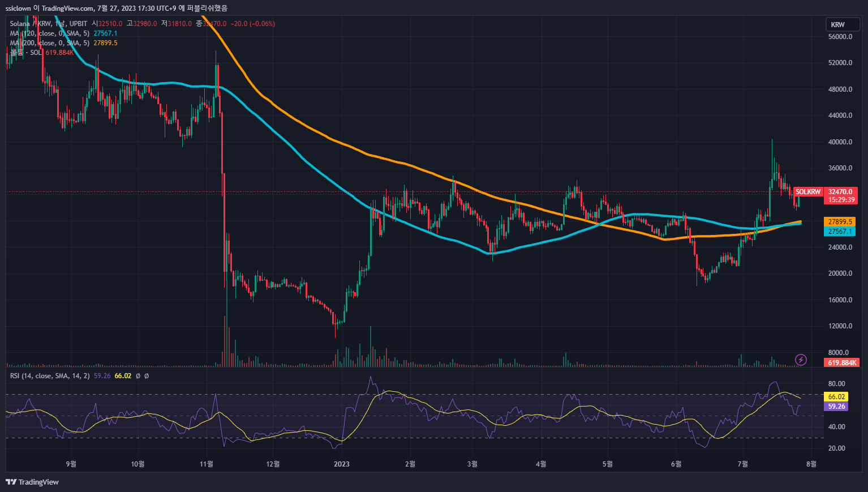Image resolution: width=868 pixels, height=492 pixels.
Task: Click the 52000.0 price axis tick
Action: 840,63
